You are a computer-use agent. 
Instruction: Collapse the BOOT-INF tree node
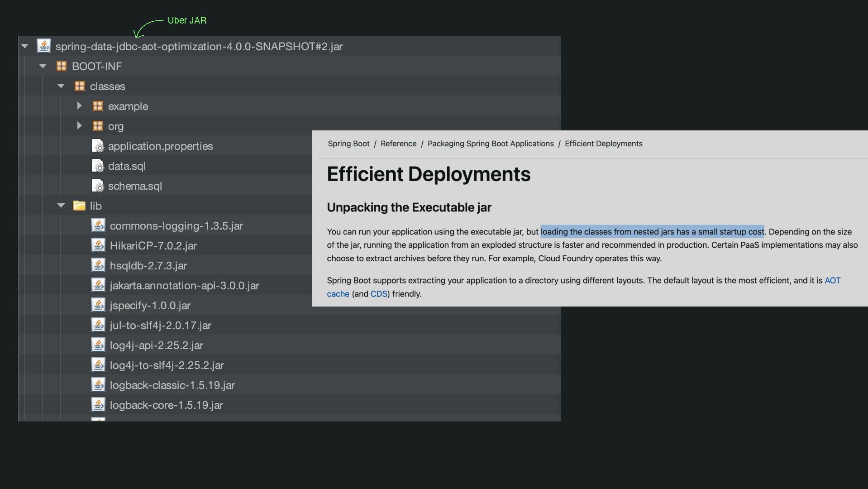point(43,66)
